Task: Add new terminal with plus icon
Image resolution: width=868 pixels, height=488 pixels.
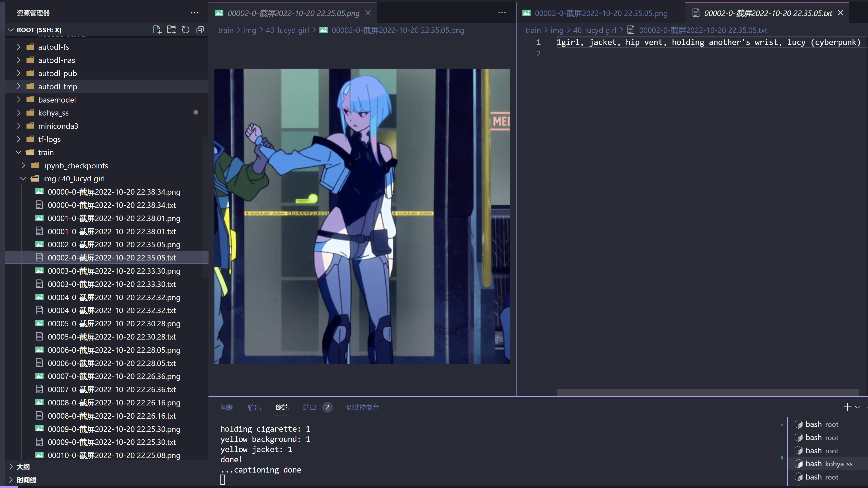Action: (x=847, y=407)
